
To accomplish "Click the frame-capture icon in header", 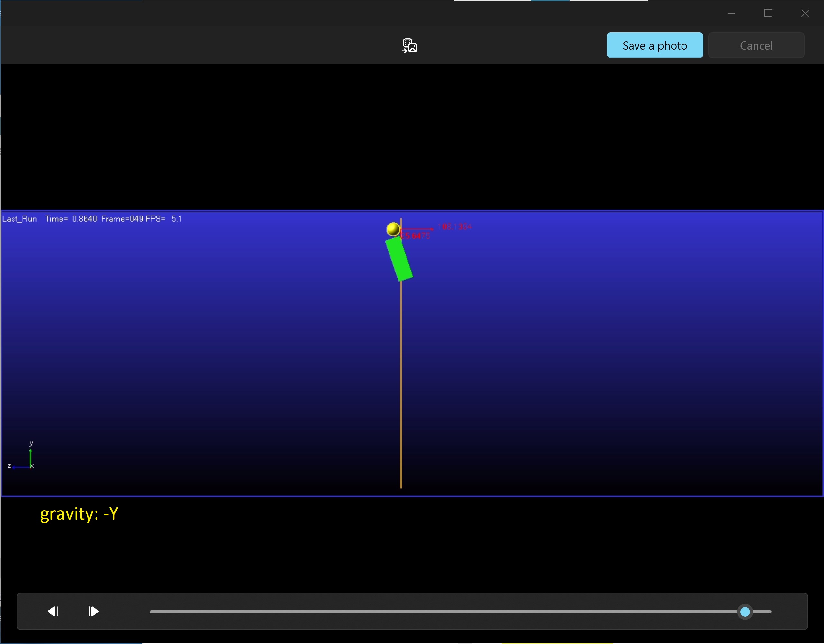I will point(409,46).
